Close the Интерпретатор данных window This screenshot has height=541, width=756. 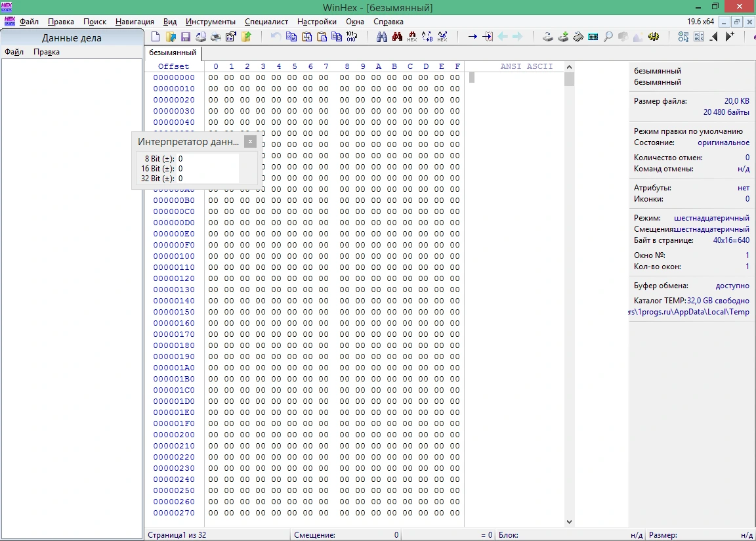pyautogui.click(x=250, y=141)
